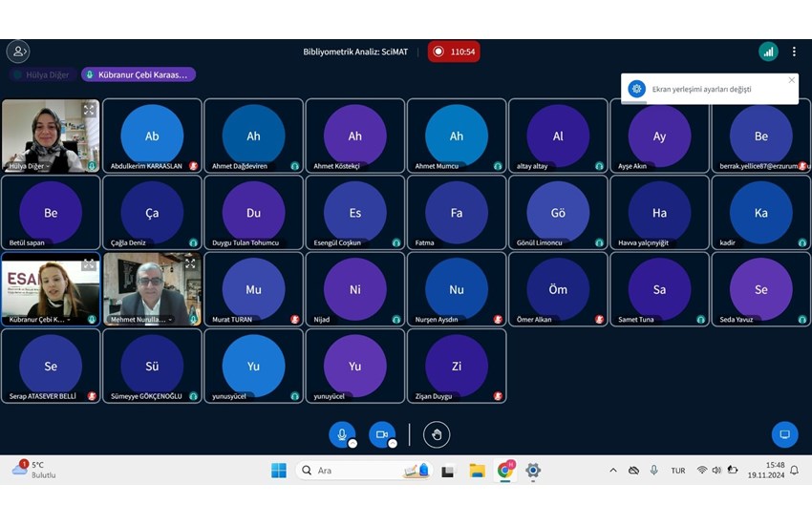
Task: Toggle the recording indicator 110:54
Action: [x=454, y=52]
